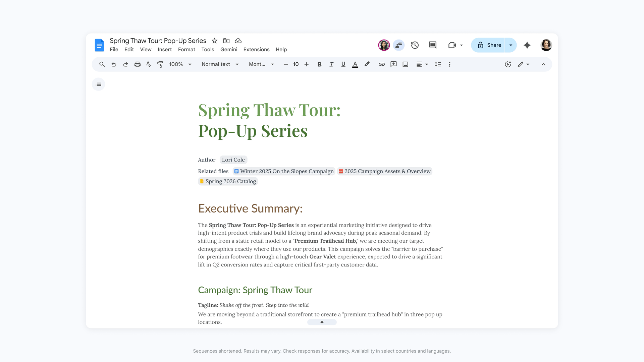Image resolution: width=644 pixels, height=362 pixels.
Task: Insert an image
Action: click(405, 64)
